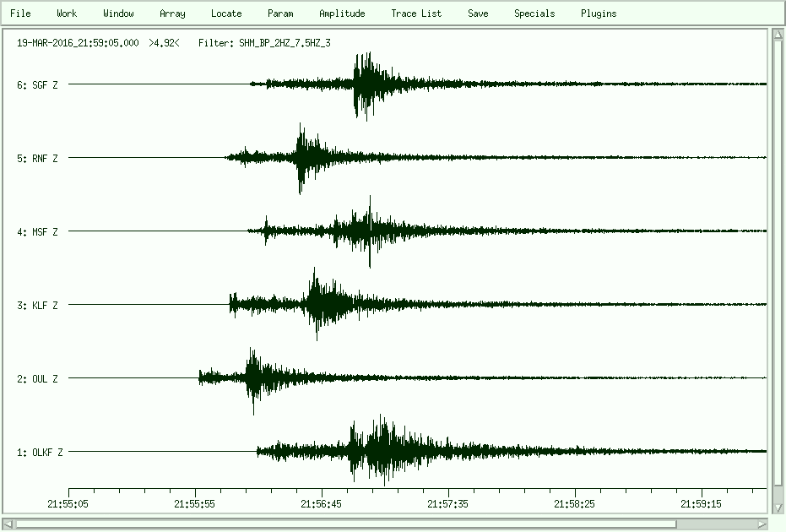Screen dimensions: 786x532
Task: Click time axis label 21:59:15
Action: (701, 504)
